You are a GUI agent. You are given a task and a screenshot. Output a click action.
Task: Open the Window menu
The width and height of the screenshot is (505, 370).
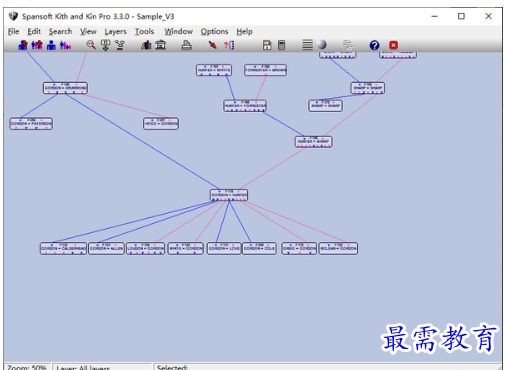point(178,31)
